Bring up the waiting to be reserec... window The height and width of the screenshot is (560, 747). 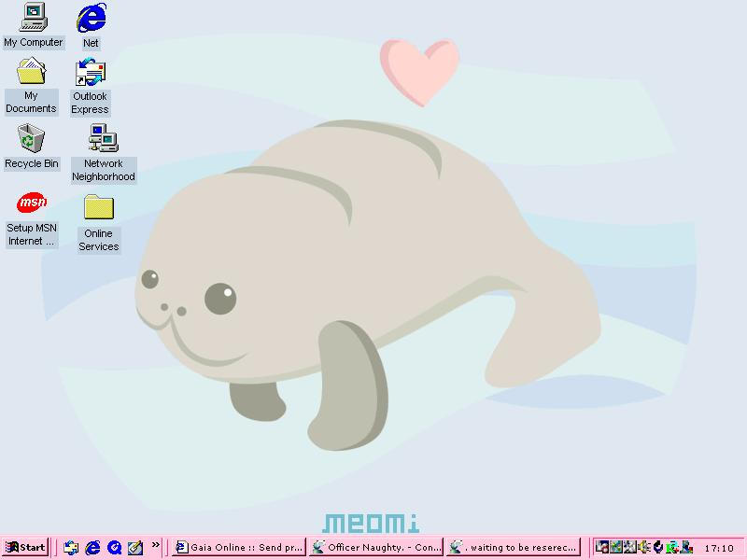(514, 546)
